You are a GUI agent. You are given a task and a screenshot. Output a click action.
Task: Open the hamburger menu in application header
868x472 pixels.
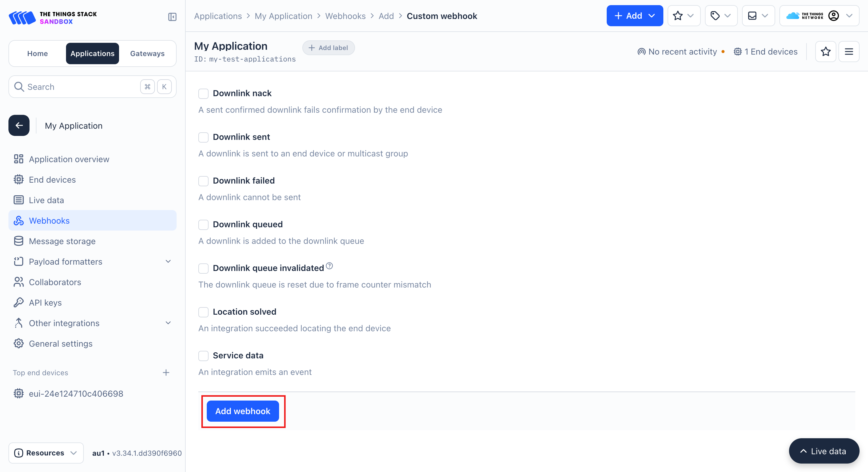(848, 52)
